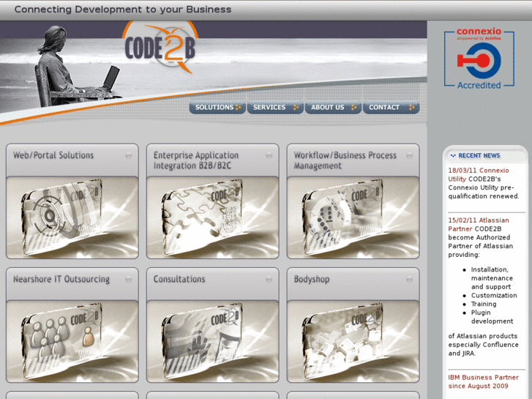The width and height of the screenshot is (532, 399).
Task: Open Workflow/Business Process Management title
Action: tap(345, 160)
